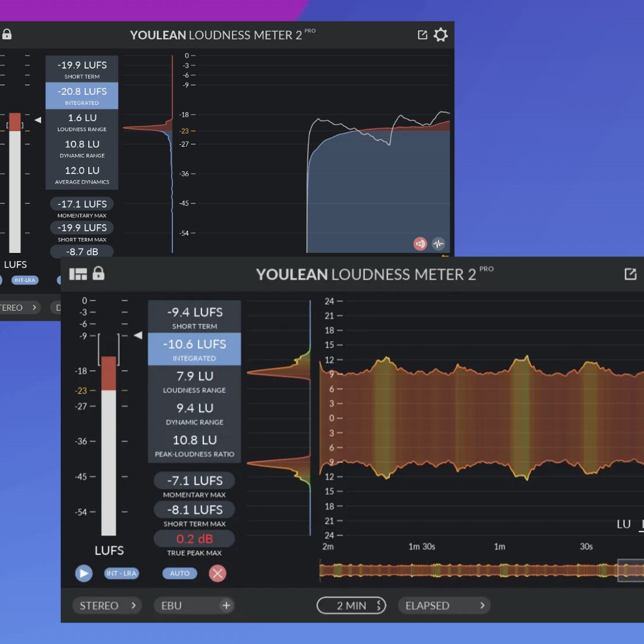Click the plus icon next to EBU
Image resolution: width=644 pixels, height=644 pixels.
tap(227, 605)
